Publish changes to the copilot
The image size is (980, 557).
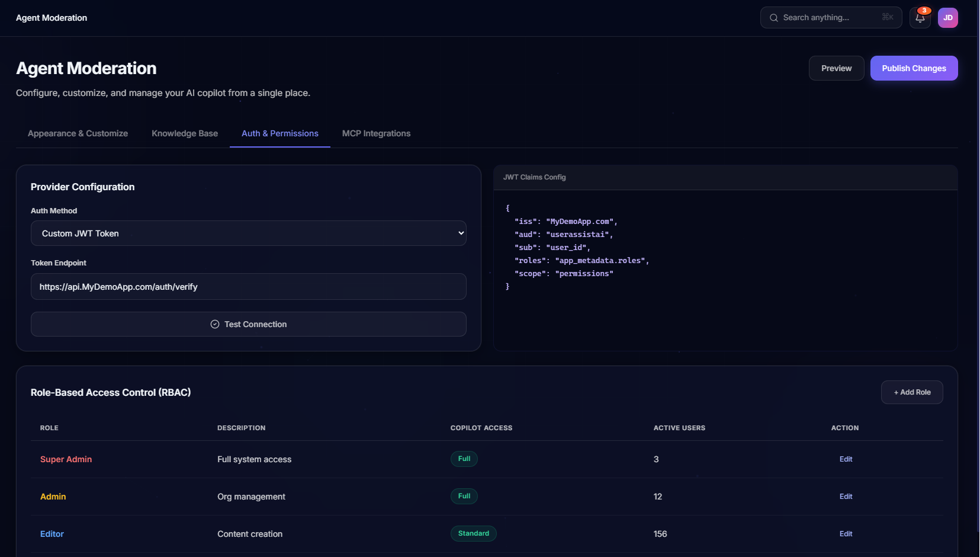pyautogui.click(x=914, y=68)
